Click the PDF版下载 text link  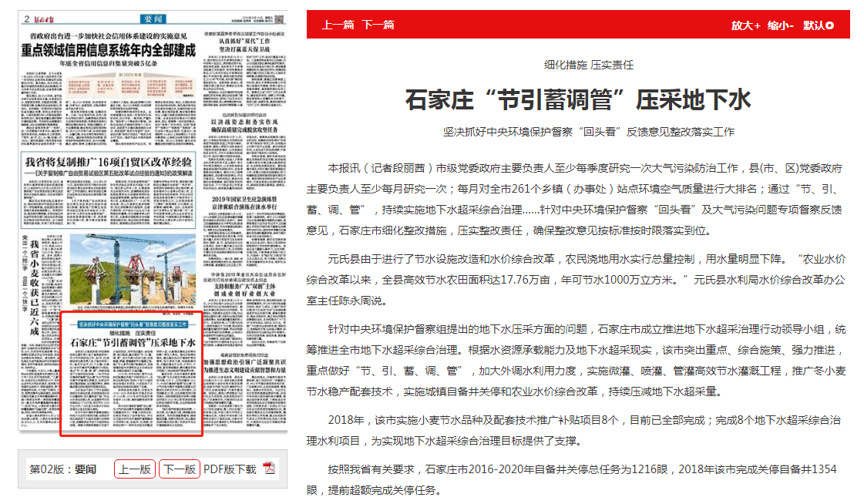pyautogui.click(x=230, y=469)
